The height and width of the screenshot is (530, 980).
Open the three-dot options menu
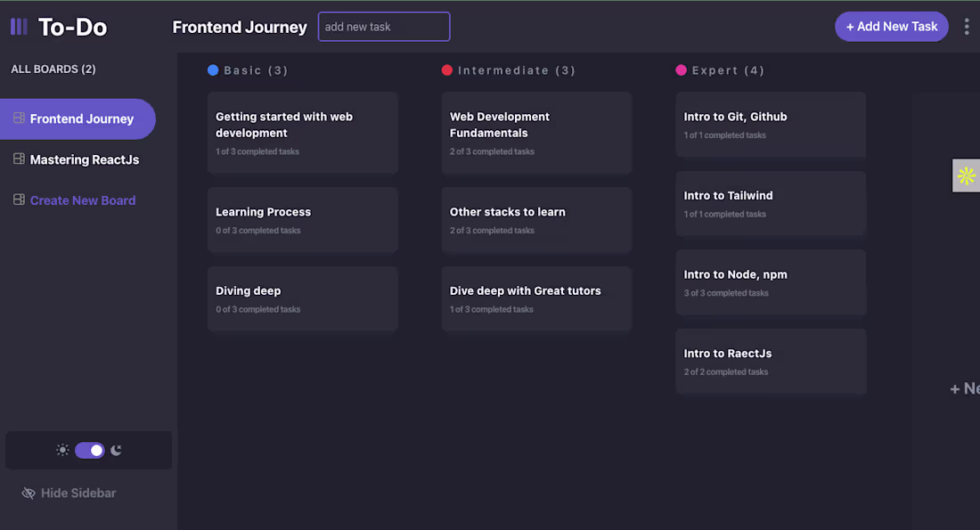[968, 27]
